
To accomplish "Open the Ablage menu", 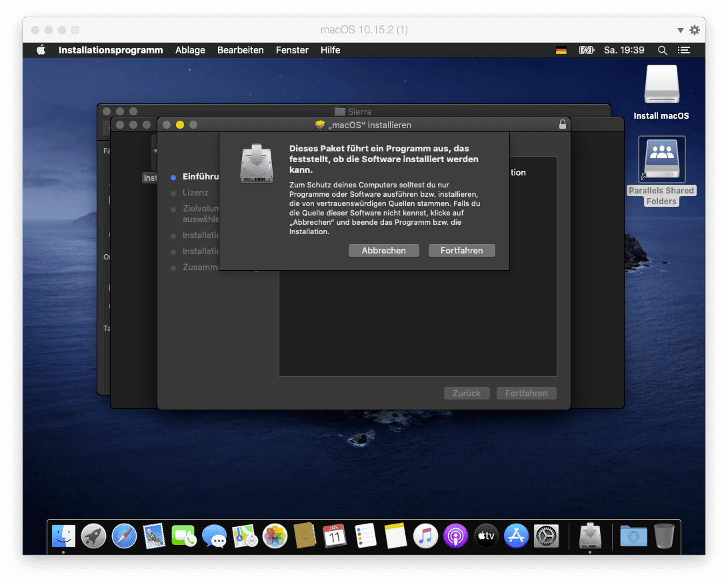I will pyautogui.click(x=190, y=50).
